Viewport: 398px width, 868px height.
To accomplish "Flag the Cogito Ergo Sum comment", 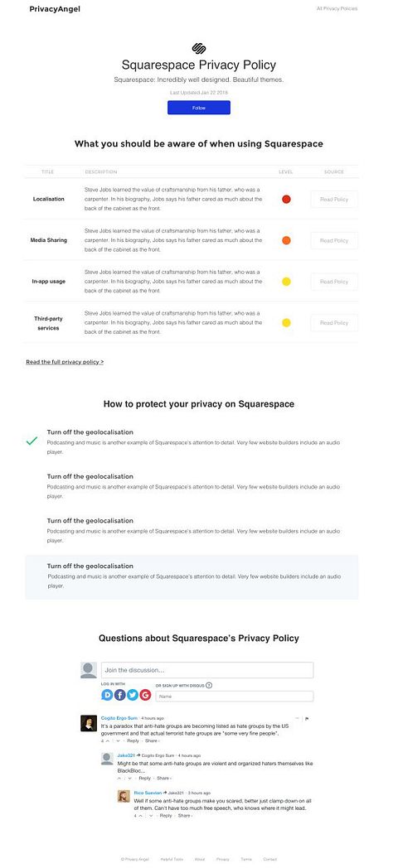I will pos(307,719).
